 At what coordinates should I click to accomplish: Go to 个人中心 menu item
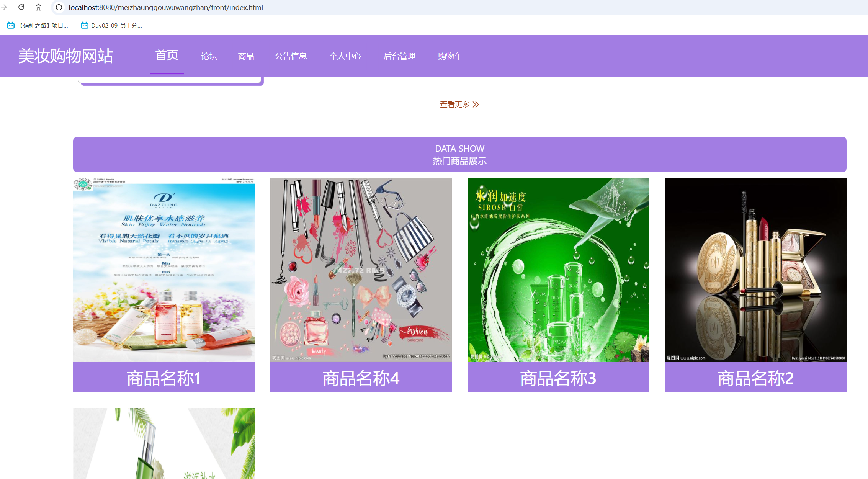345,56
